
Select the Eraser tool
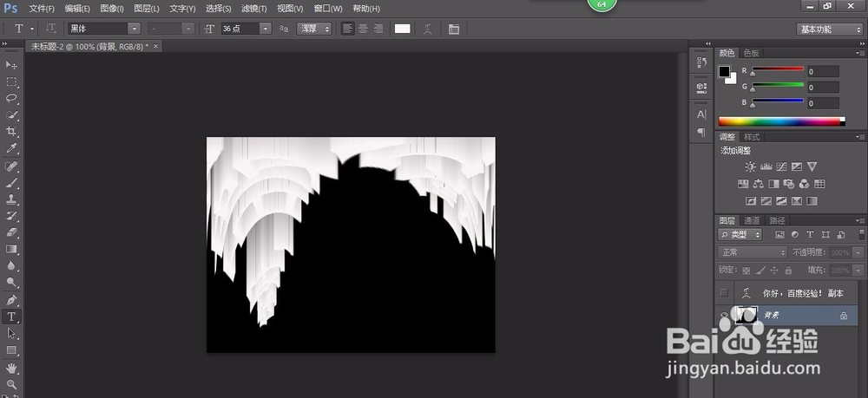pos(11,232)
